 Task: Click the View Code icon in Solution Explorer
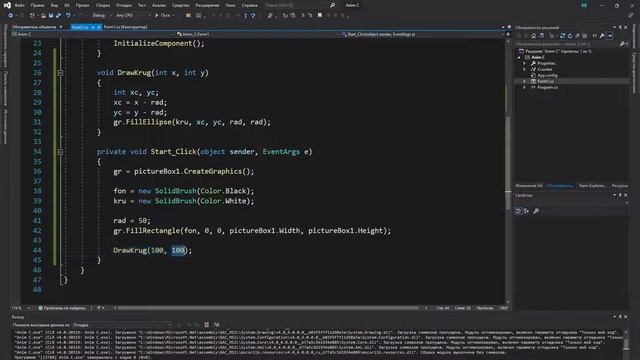click(595, 36)
